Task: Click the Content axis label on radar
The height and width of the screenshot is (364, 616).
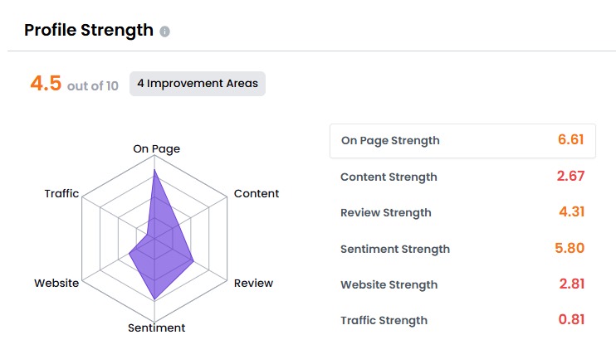Action: 257,194
